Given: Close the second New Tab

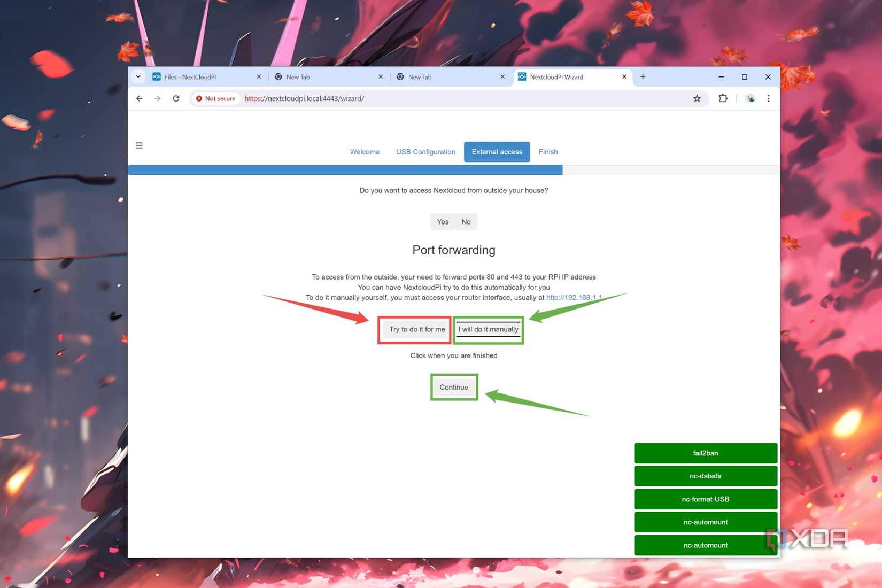Looking at the screenshot, I should (x=502, y=77).
